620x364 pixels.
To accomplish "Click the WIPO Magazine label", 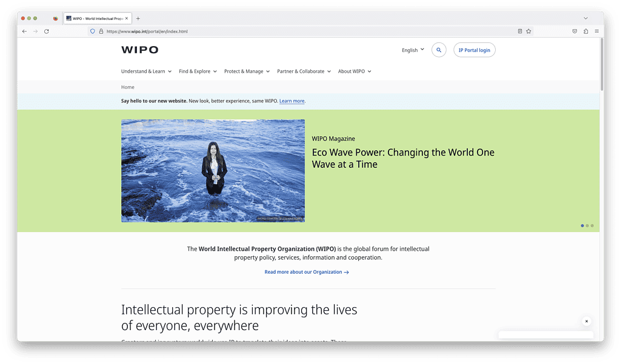I will point(333,139).
